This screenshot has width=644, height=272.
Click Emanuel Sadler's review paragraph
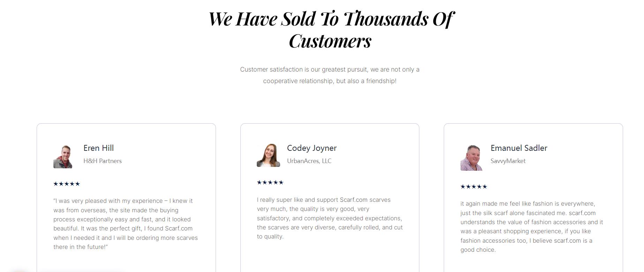tap(532, 227)
